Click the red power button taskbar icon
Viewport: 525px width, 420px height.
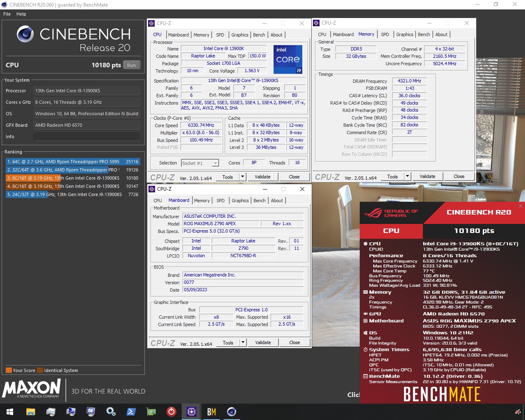(171, 412)
